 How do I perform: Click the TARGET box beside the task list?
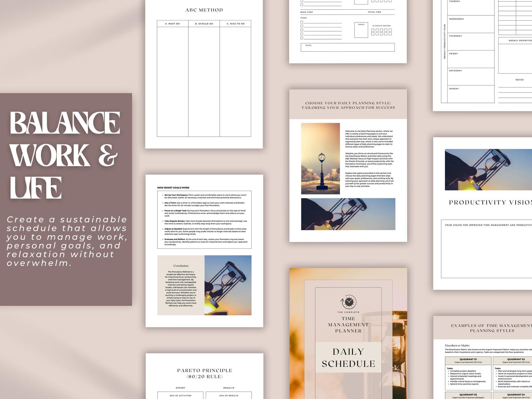click(x=361, y=30)
